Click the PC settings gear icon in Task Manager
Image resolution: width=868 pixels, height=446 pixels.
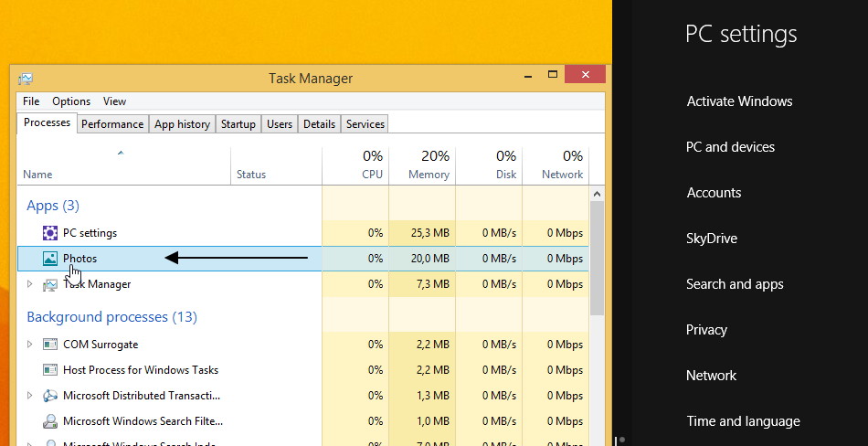tap(50, 233)
